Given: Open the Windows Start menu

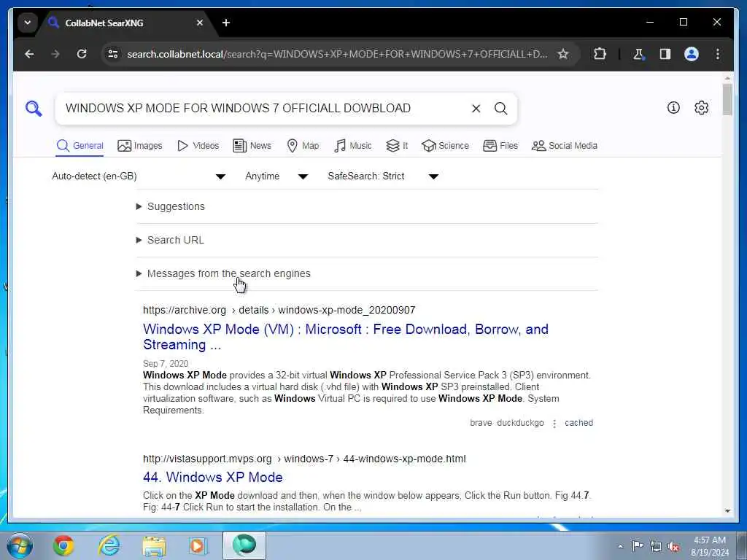Looking at the screenshot, I should point(20,546).
